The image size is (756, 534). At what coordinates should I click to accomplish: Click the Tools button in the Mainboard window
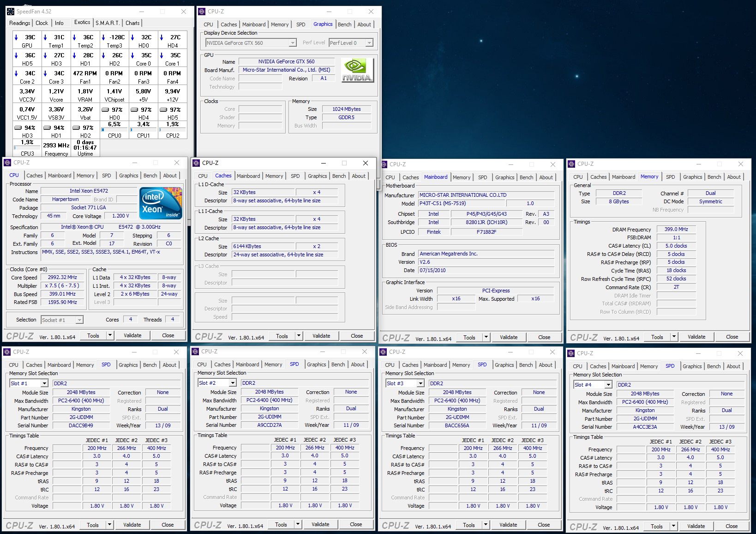pos(469,337)
